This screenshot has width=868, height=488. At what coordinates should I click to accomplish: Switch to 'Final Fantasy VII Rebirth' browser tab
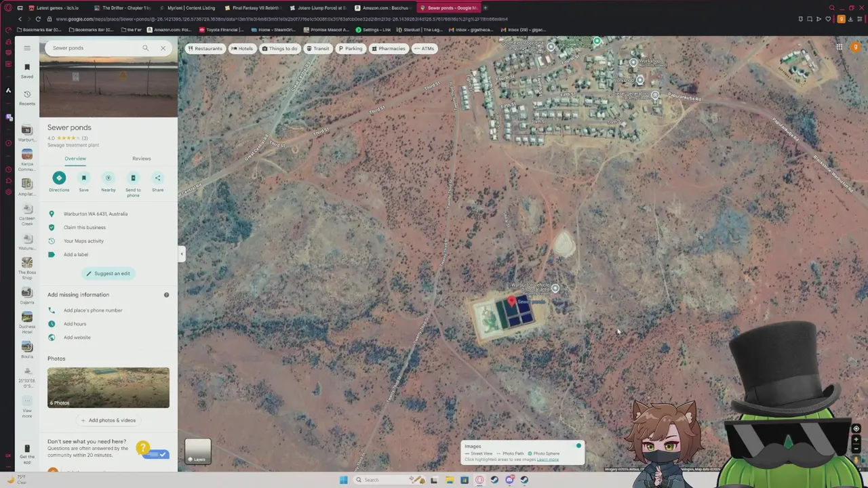tap(252, 8)
